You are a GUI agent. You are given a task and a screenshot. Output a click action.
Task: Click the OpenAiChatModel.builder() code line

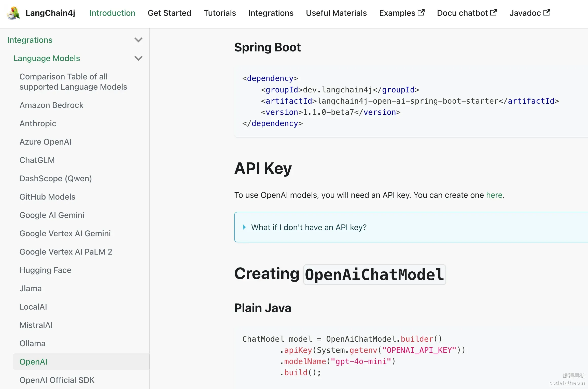click(342, 339)
